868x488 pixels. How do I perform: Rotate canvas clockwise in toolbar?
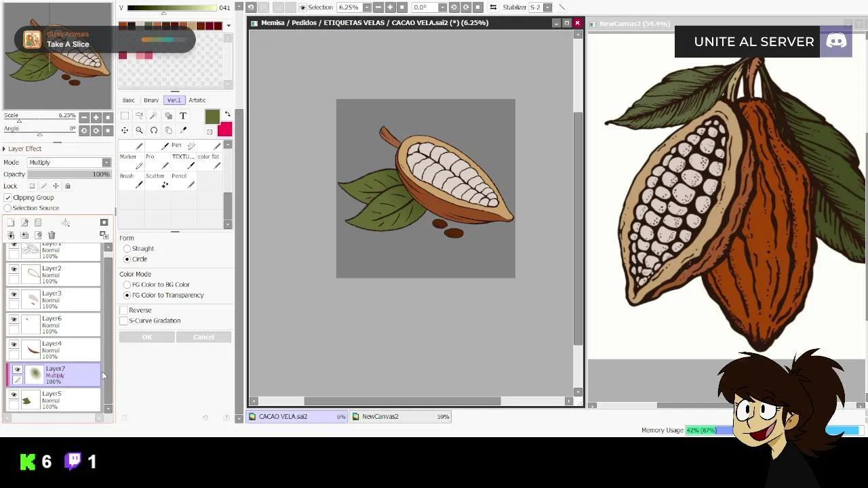(x=465, y=7)
